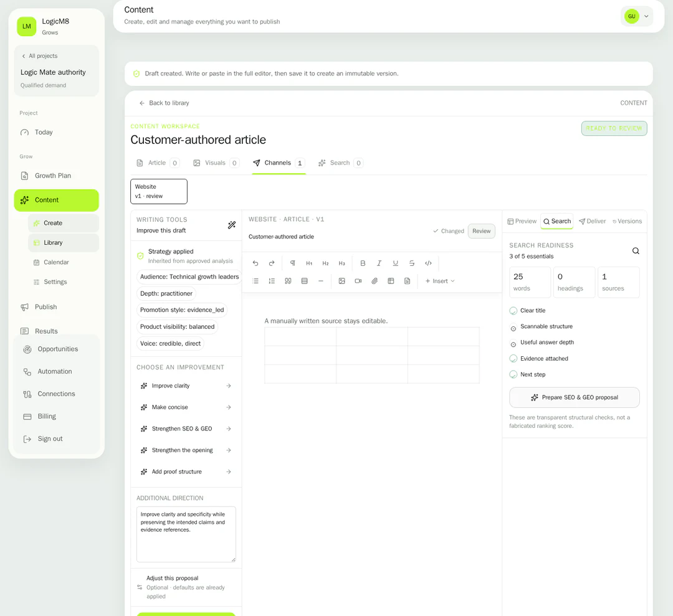Open the Growth Plan page
The height and width of the screenshot is (616, 673).
tap(57, 176)
